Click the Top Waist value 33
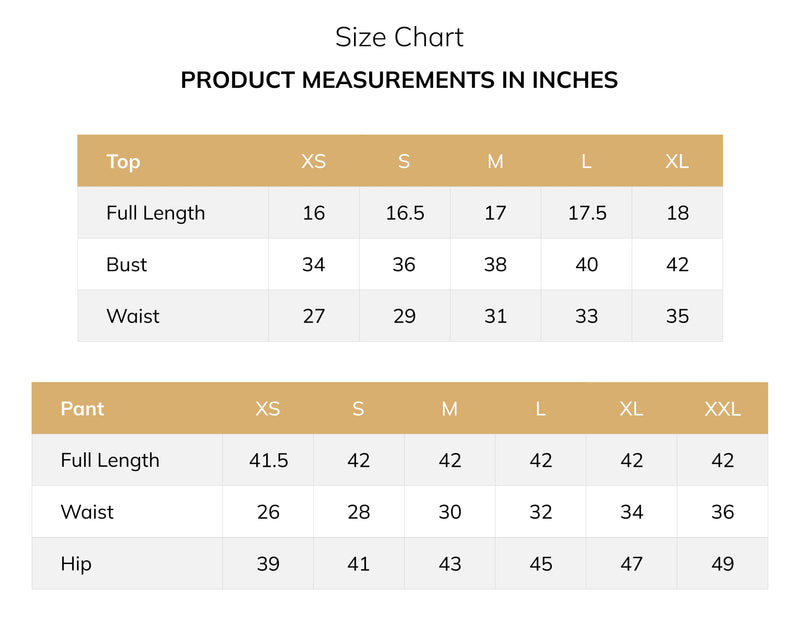The width and height of the screenshot is (800, 621). 586,316
